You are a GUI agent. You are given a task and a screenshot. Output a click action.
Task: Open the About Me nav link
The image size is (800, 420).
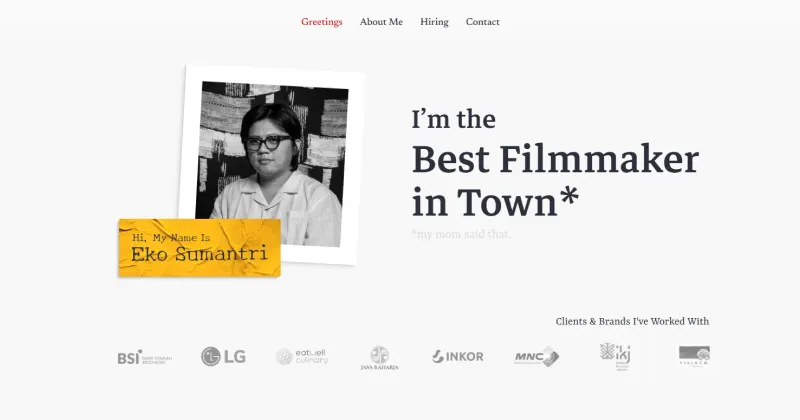(381, 22)
